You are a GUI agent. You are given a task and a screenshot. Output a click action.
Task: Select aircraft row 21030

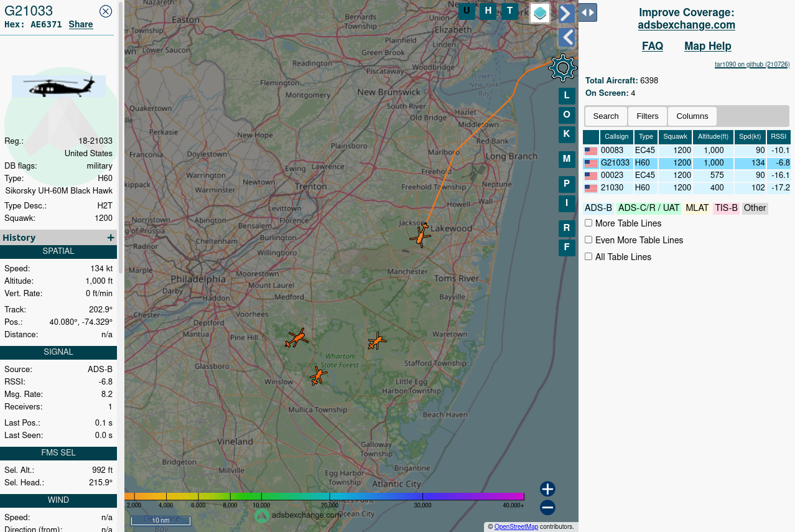click(x=687, y=188)
